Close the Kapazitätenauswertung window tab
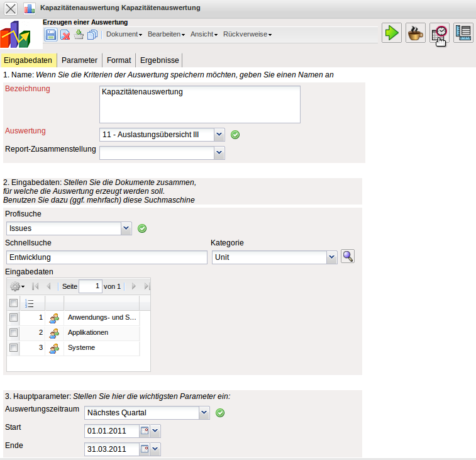This screenshot has height=460, width=476. click(11, 9)
